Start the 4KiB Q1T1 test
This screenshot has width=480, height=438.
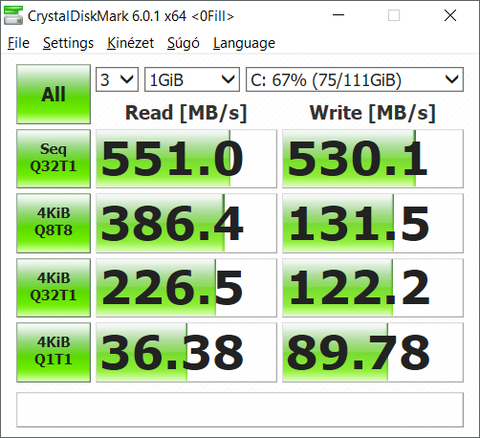(53, 352)
